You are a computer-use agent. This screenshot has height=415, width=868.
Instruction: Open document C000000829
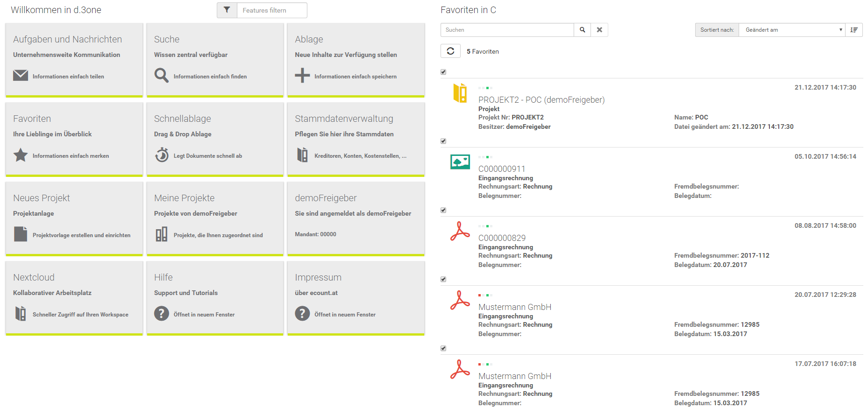click(502, 238)
